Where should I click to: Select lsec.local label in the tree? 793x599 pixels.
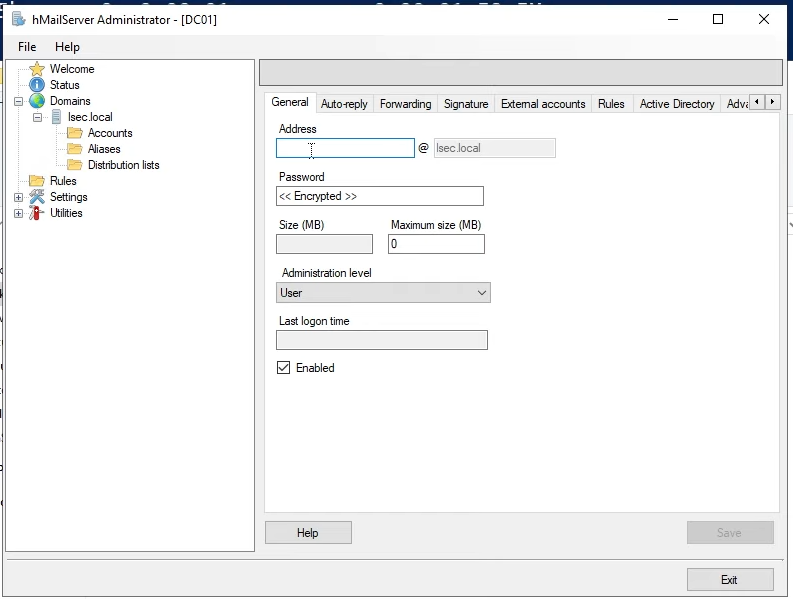[90, 117]
